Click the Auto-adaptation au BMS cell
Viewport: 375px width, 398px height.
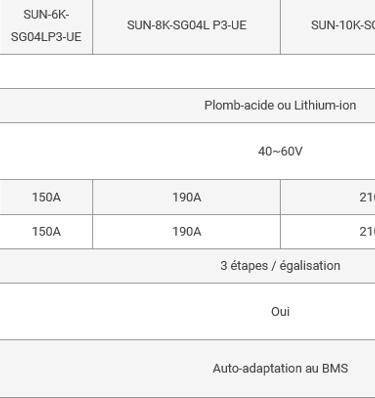(187, 368)
